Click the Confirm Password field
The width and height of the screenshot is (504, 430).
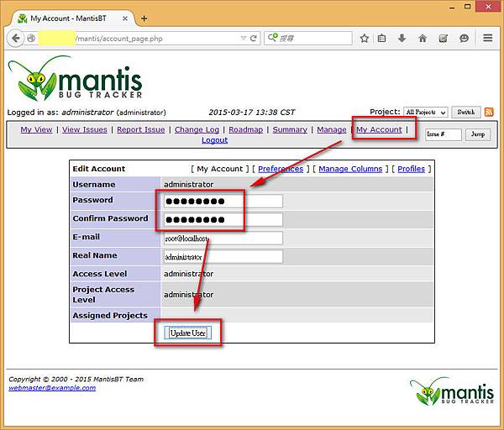(x=223, y=219)
